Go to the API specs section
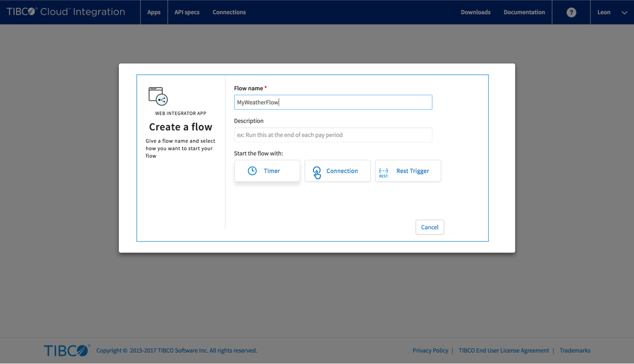 (187, 12)
